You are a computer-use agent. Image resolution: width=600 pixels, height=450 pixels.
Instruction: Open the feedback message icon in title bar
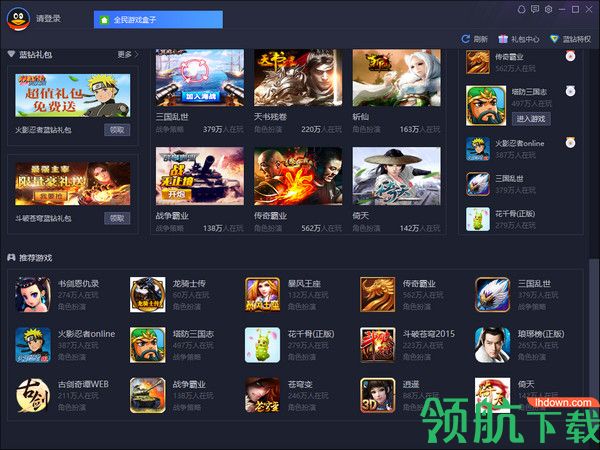tap(535, 9)
